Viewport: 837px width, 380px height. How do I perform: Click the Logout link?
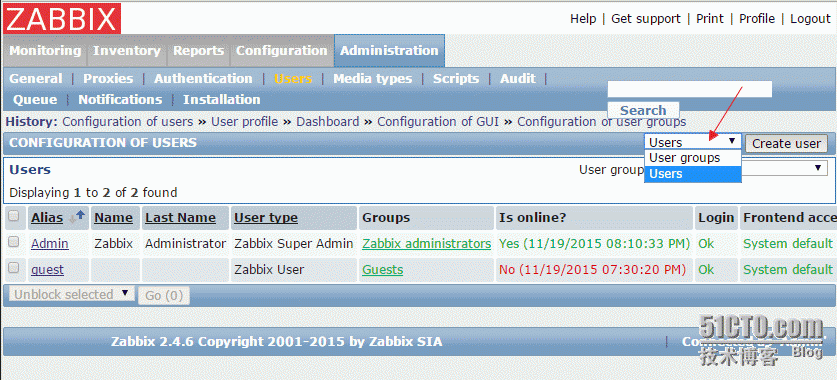click(810, 19)
